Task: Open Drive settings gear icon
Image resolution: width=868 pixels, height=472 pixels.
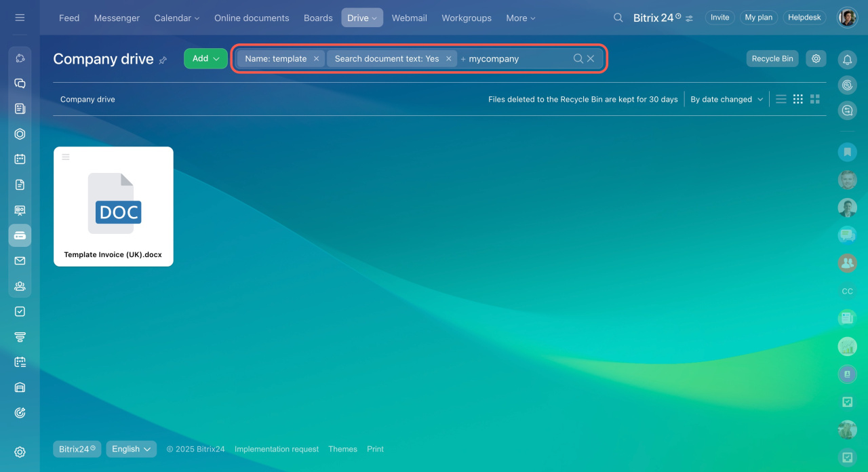Action: pyautogui.click(x=816, y=59)
